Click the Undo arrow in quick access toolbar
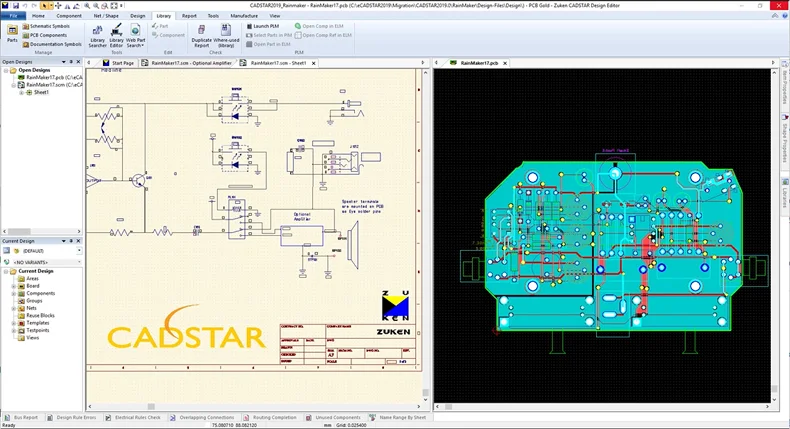 (25, 6)
